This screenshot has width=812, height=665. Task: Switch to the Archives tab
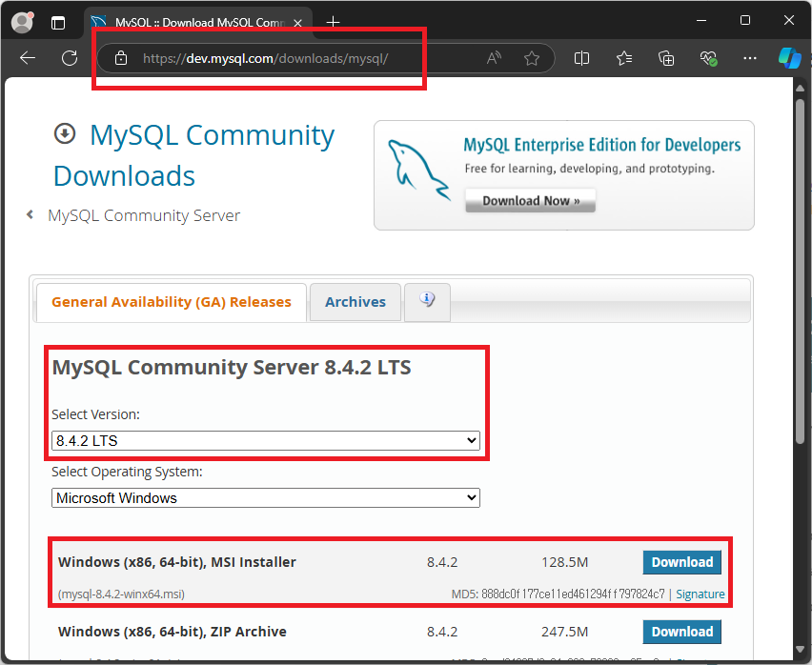point(355,302)
